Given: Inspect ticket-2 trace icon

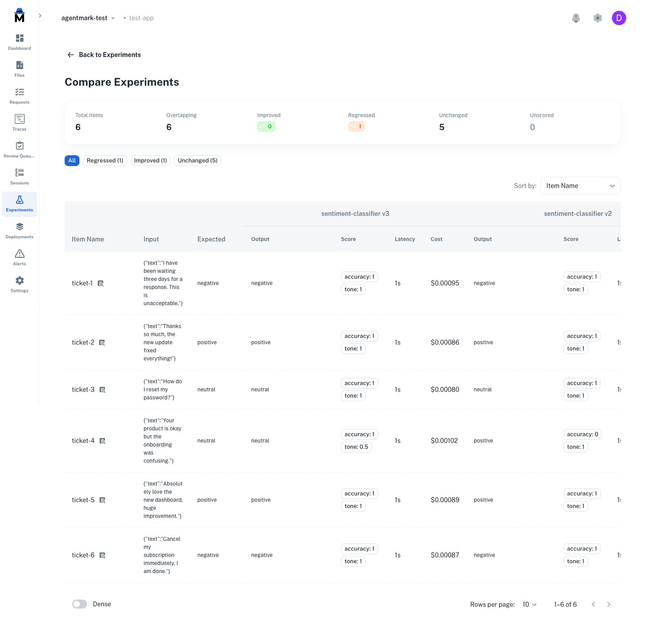Looking at the screenshot, I should point(102,343).
